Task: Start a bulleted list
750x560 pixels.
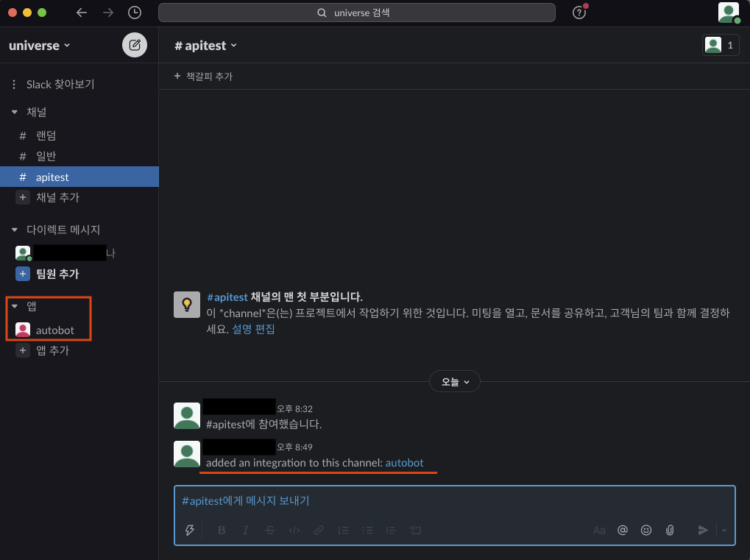Action: [367, 530]
